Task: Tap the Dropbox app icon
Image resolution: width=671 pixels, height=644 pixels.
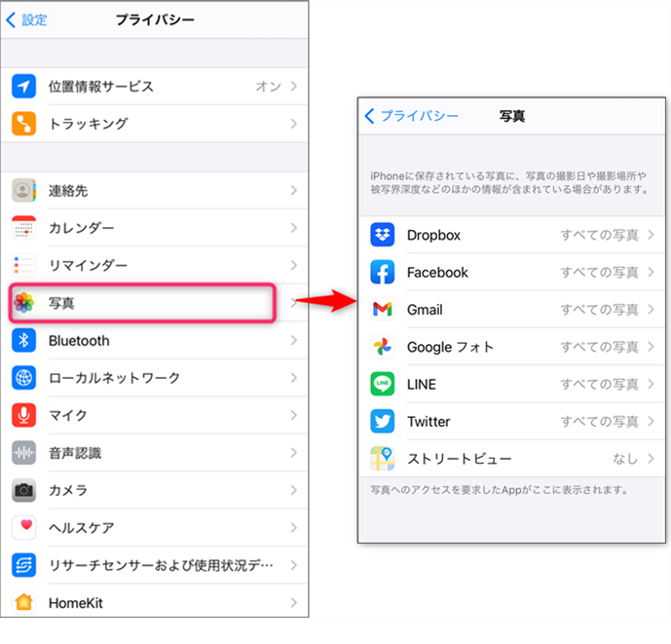Action: [x=382, y=235]
